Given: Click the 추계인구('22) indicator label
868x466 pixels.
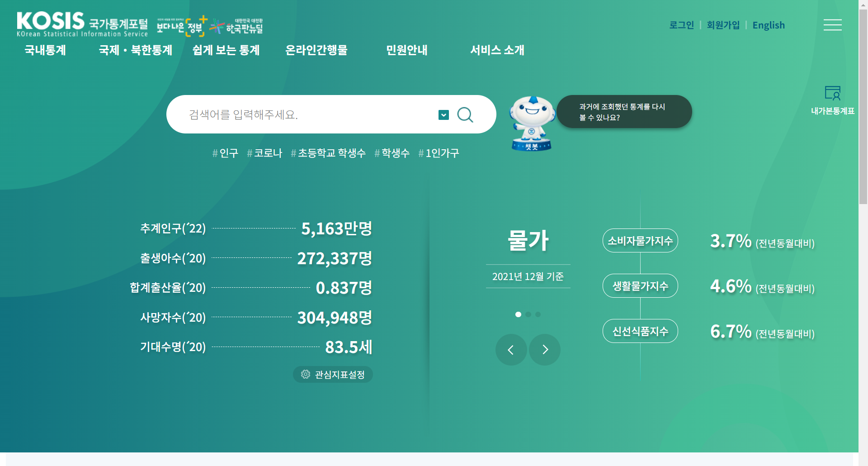Looking at the screenshot, I should (x=173, y=228).
